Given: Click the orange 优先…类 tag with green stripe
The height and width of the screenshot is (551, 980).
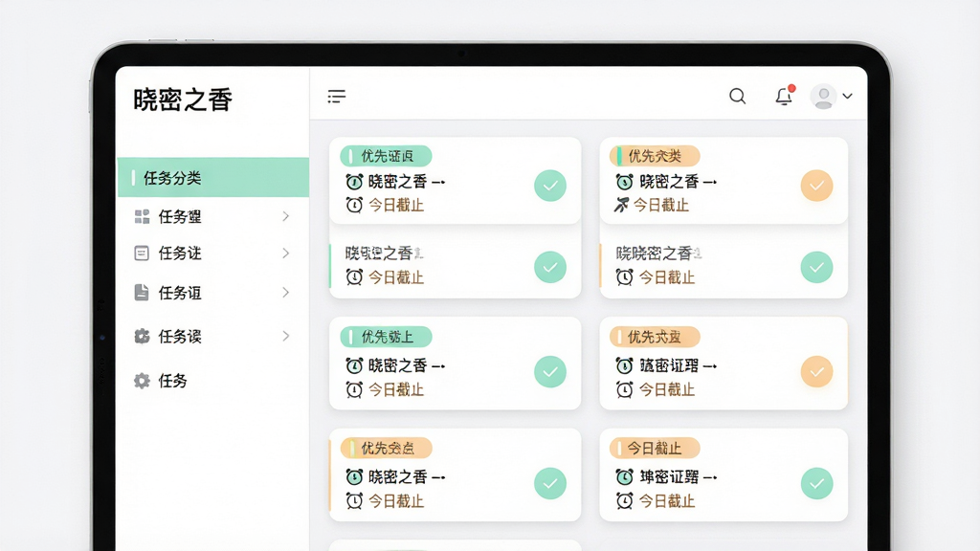Looking at the screenshot, I should 655,156.
